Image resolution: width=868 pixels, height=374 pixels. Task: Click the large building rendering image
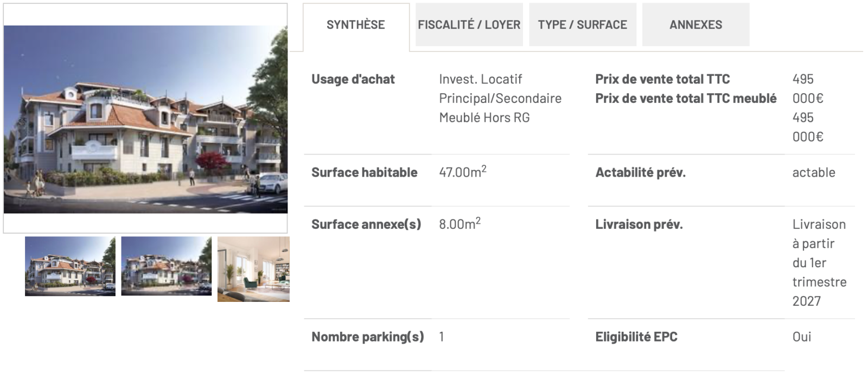145,119
